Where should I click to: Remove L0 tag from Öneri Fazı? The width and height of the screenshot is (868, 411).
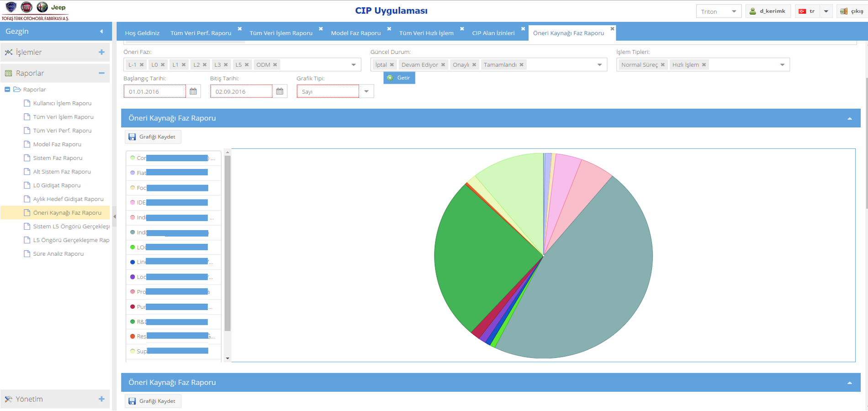coord(163,65)
